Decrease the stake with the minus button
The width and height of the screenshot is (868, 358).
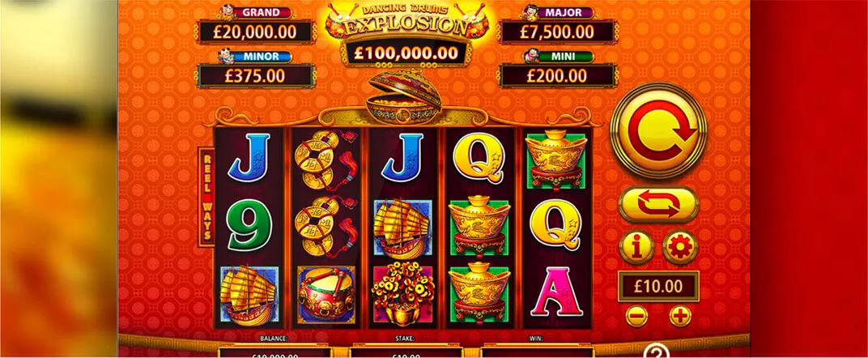tap(636, 316)
